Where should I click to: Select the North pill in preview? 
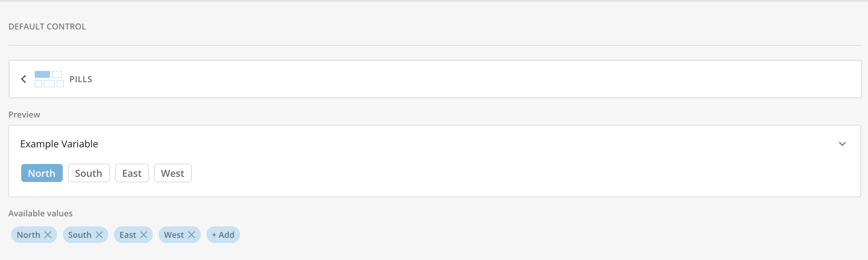42,173
